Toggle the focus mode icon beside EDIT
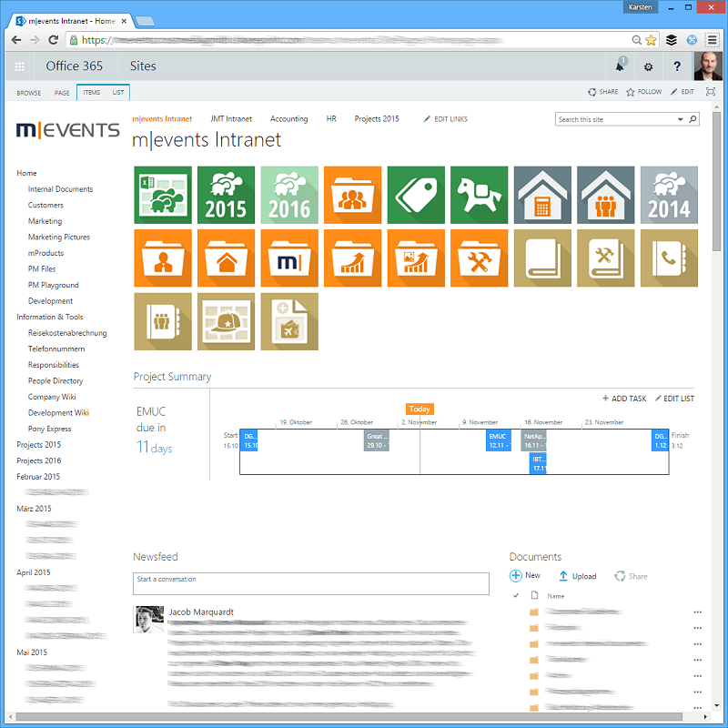Viewport: 728px width, 728px height. click(710, 92)
